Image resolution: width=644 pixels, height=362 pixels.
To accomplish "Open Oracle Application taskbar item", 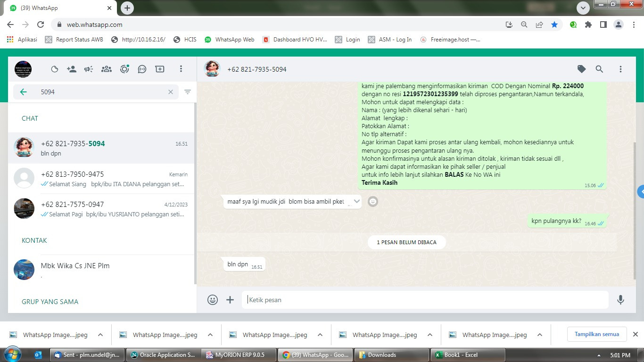I will point(163,355).
